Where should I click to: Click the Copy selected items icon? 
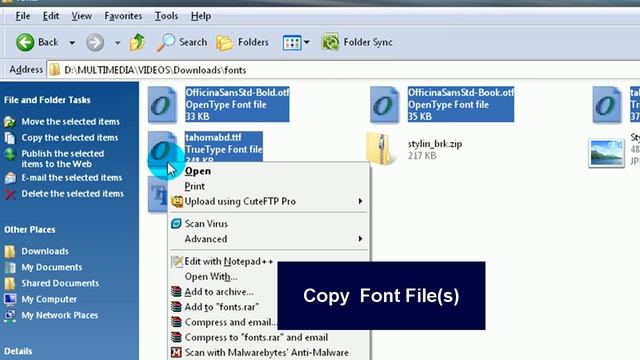point(10,138)
